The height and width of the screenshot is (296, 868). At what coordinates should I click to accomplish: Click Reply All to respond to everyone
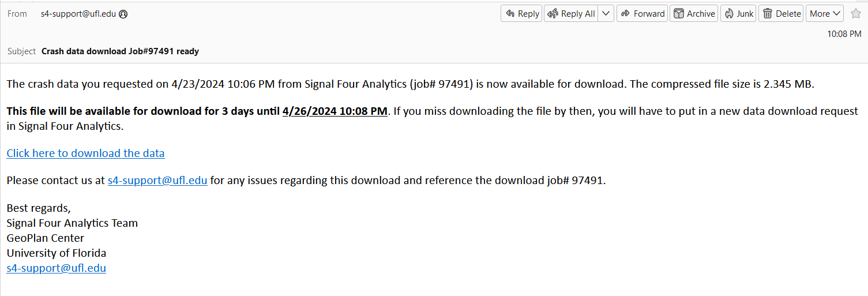571,14
